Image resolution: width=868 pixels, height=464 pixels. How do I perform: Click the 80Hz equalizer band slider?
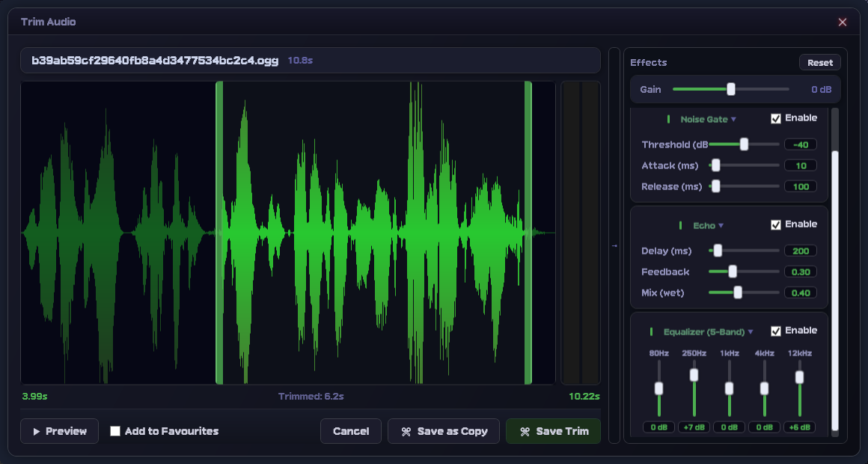658,388
